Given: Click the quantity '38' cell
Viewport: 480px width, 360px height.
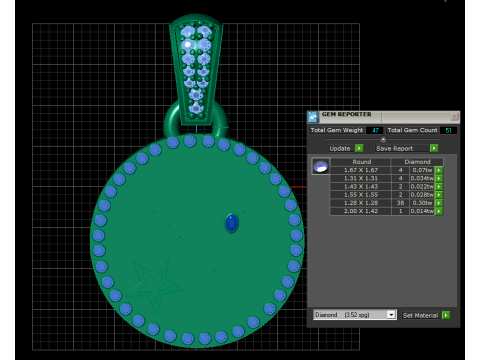Looking at the screenshot, I should pyautogui.click(x=400, y=203).
